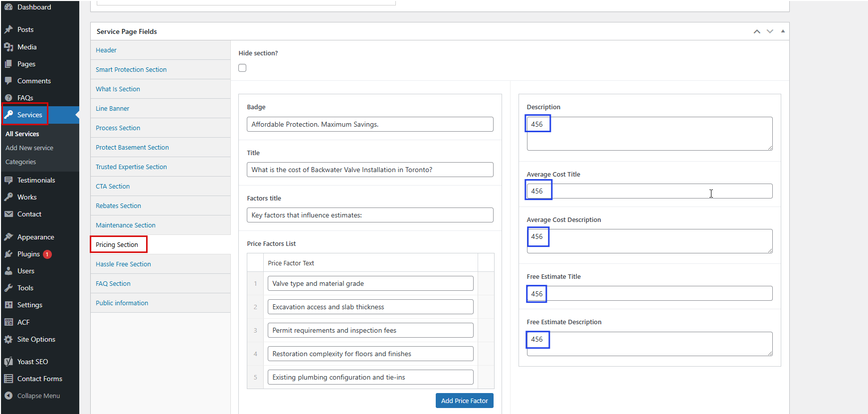Click the Plugins plug icon
Image resolution: width=868 pixels, height=414 pixels.
pos(8,254)
